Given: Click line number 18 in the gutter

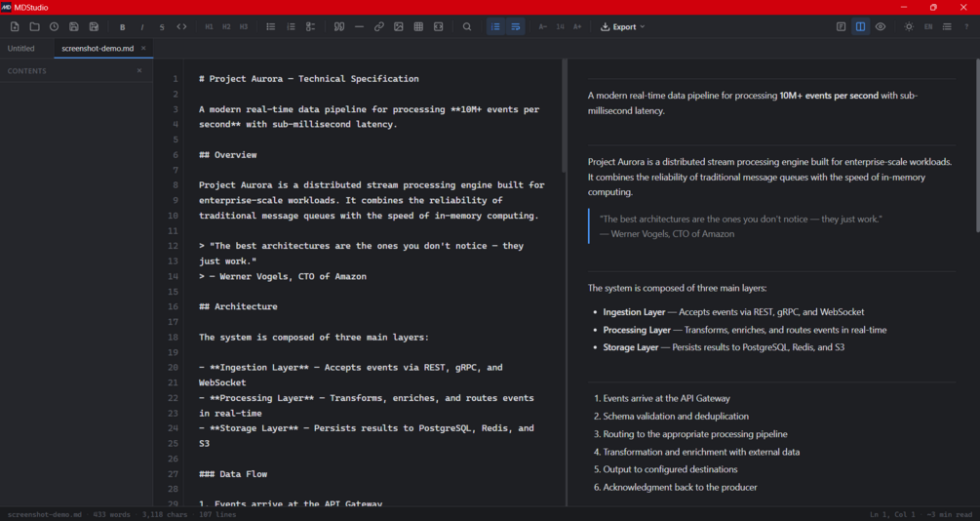Looking at the screenshot, I should coord(174,338).
